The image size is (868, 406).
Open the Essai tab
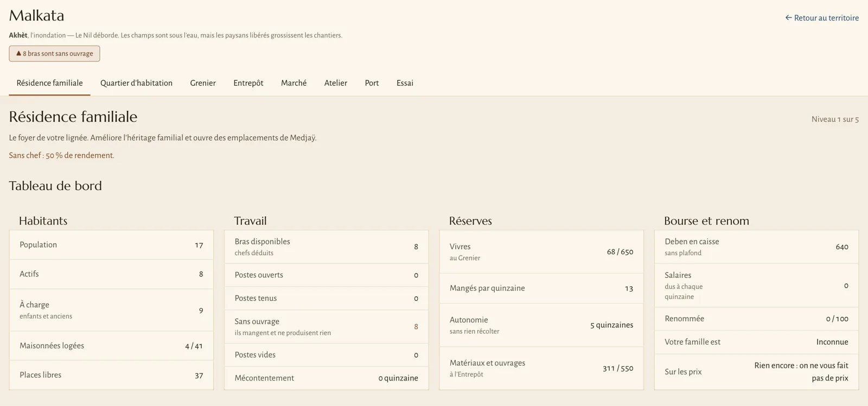[405, 83]
